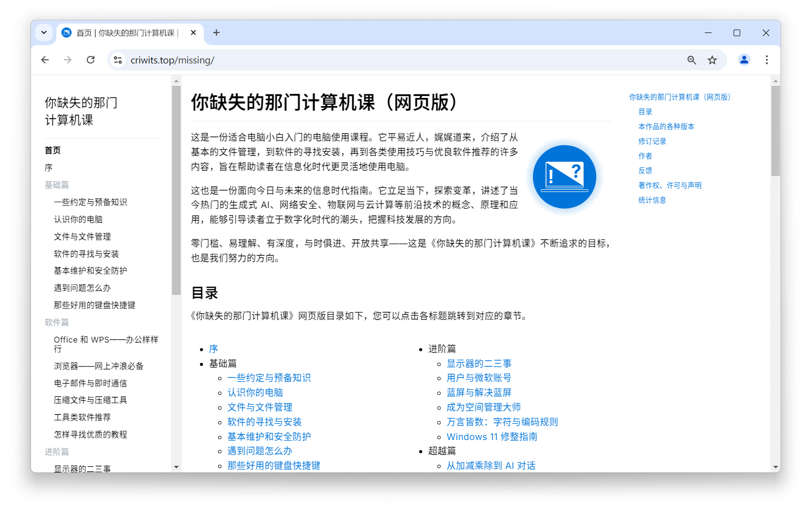Open the Chrome three-dot menu
This screenshot has width=812, height=509.
pyautogui.click(x=766, y=59)
